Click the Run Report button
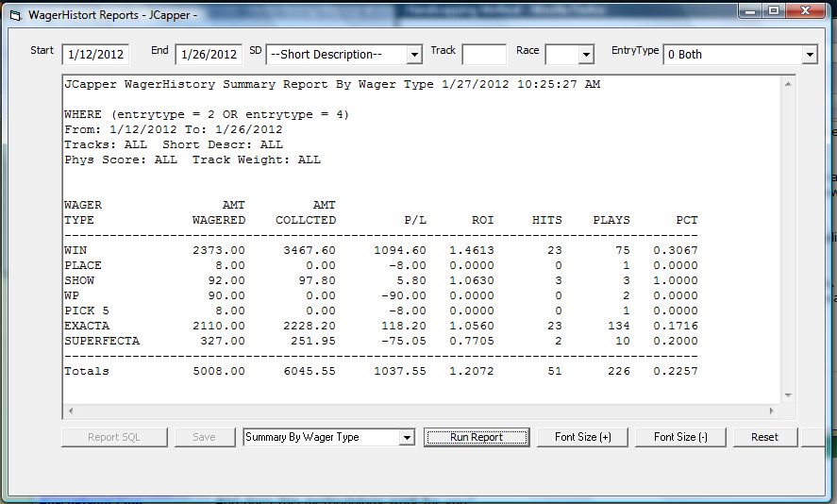Image resolution: width=837 pixels, height=504 pixels. 477,437
